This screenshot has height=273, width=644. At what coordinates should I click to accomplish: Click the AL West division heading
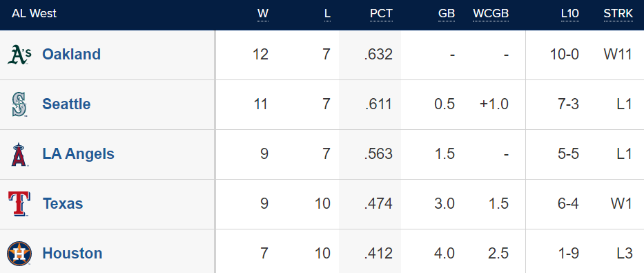click(34, 14)
